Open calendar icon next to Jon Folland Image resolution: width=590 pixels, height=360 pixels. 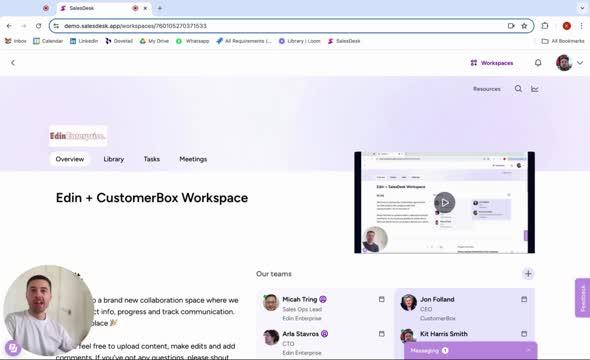click(524, 299)
